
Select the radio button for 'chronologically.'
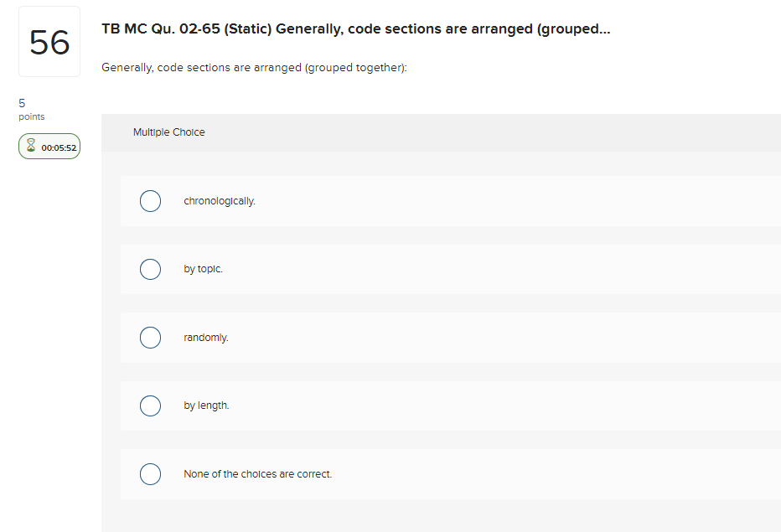(150, 201)
